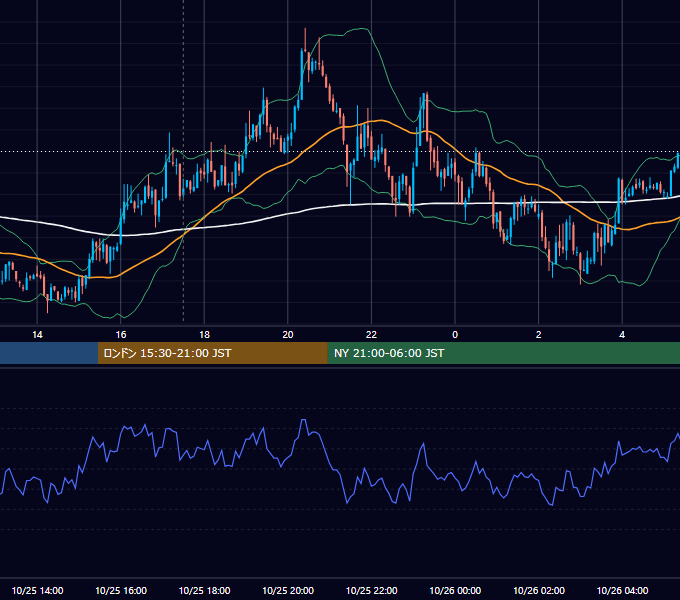Click the 10/26 00:00 time label

tap(455, 590)
